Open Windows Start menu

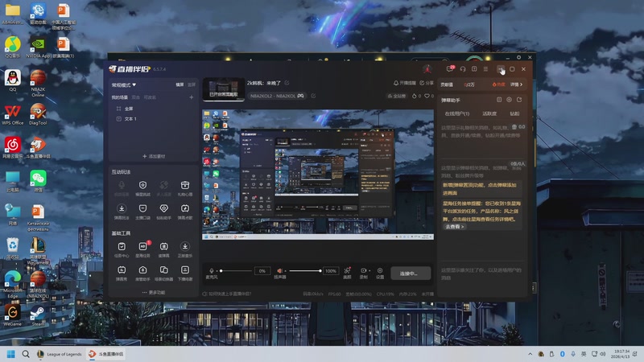tap(11, 354)
